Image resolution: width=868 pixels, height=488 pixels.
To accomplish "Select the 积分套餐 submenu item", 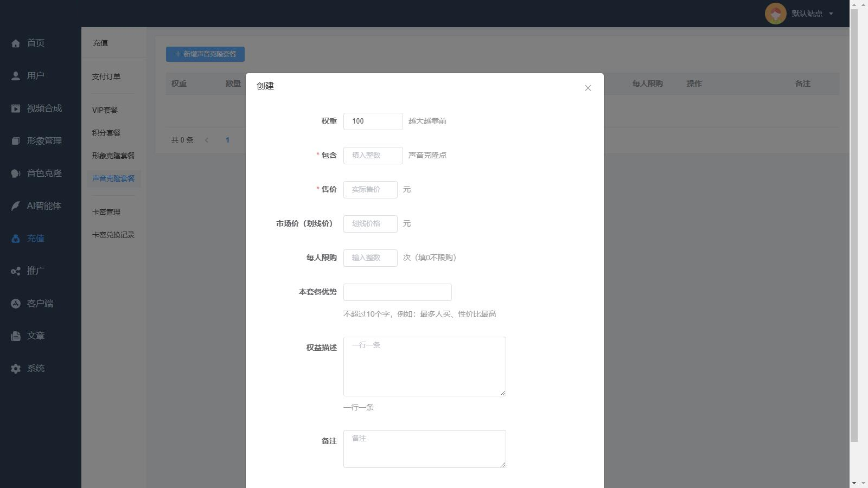I will [106, 133].
